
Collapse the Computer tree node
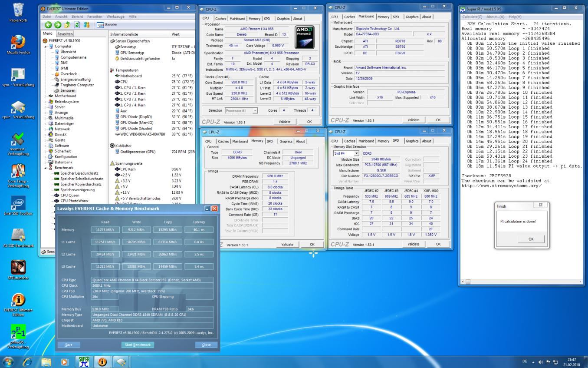46,46
